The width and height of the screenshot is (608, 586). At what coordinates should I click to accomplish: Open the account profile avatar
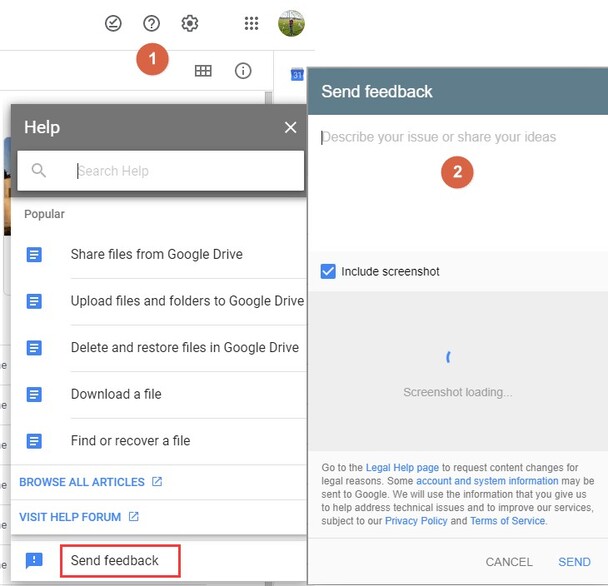(x=291, y=23)
